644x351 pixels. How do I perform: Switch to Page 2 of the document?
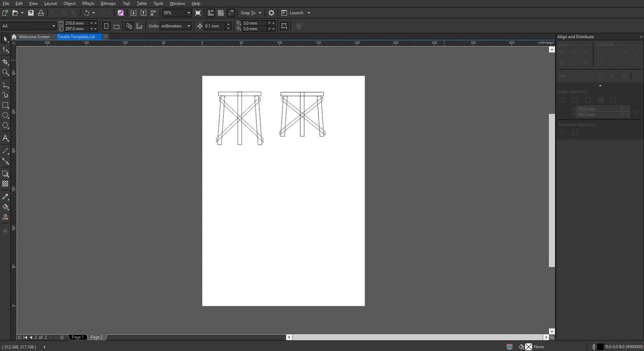pyautogui.click(x=96, y=337)
